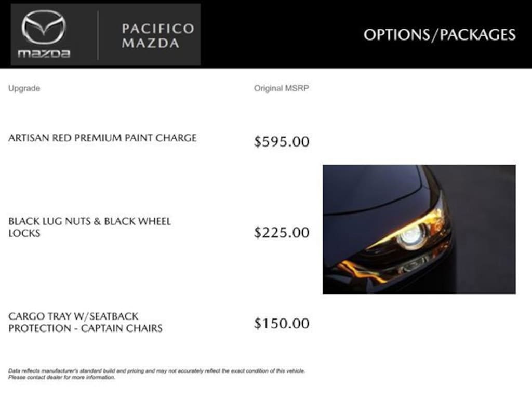Click the Upgrade column header
Image resolution: width=532 pixels, height=399 pixels.
click(24, 88)
